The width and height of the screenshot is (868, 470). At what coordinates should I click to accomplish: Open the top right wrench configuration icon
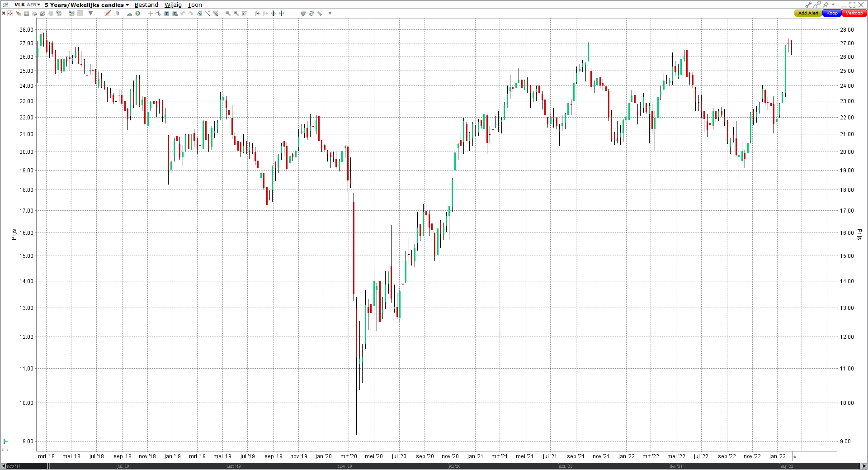(809, 5)
